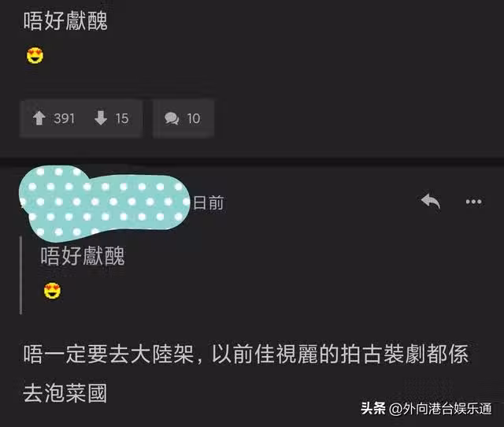Click the grey vertical quote bar

pyautogui.click(x=21, y=275)
